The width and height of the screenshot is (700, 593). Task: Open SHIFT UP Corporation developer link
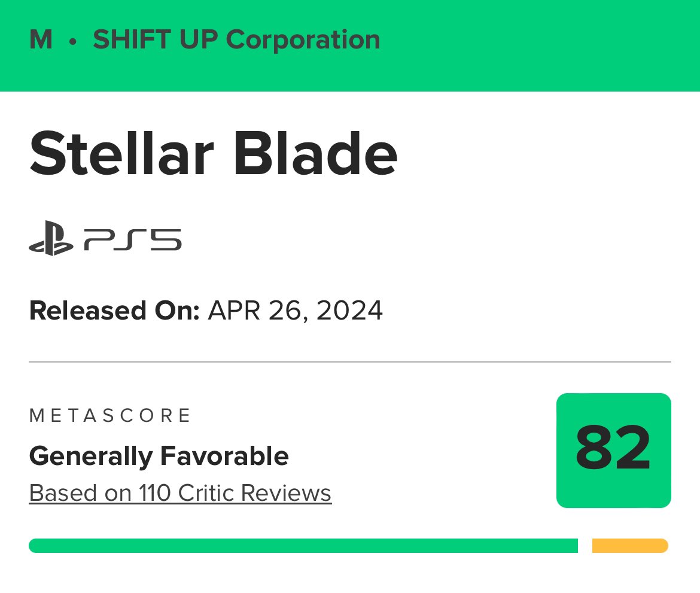(x=236, y=39)
